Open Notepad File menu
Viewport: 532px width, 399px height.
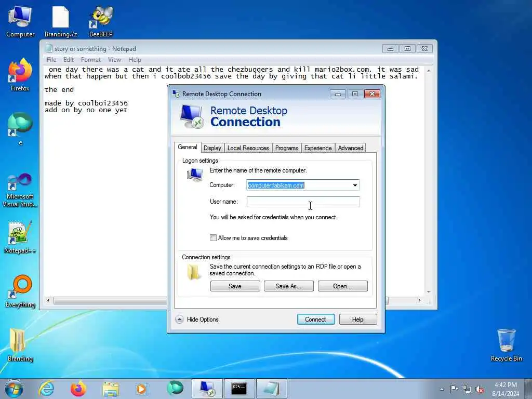51,60
